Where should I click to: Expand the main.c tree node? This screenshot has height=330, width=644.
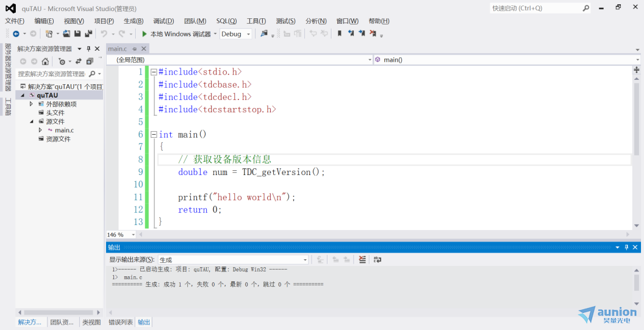point(40,130)
